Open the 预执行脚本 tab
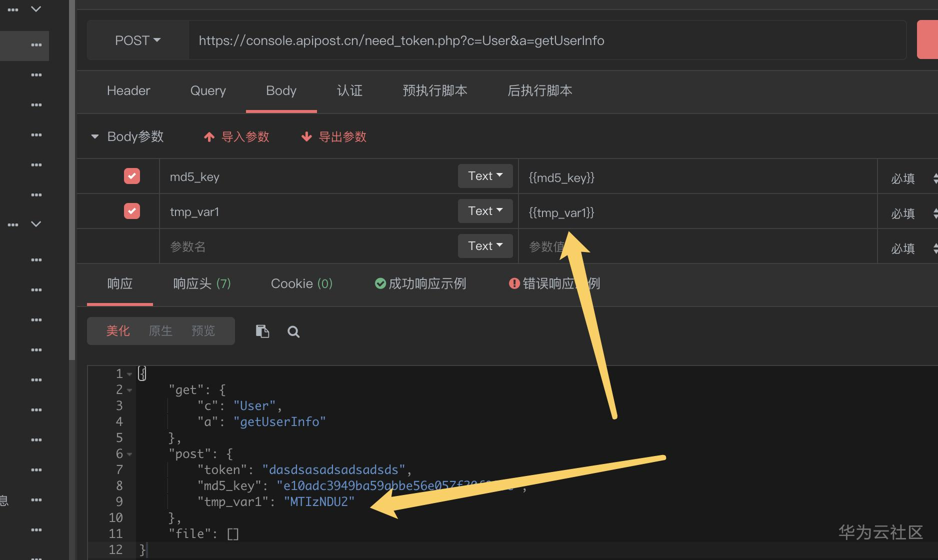The height and width of the screenshot is (560, 938). tap(434, 90)
